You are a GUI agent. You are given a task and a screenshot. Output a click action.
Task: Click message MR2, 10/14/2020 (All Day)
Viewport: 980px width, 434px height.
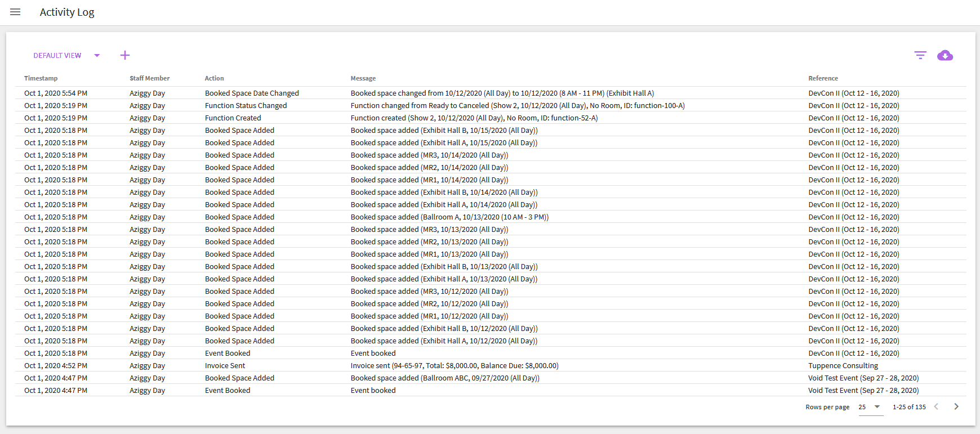429,167
